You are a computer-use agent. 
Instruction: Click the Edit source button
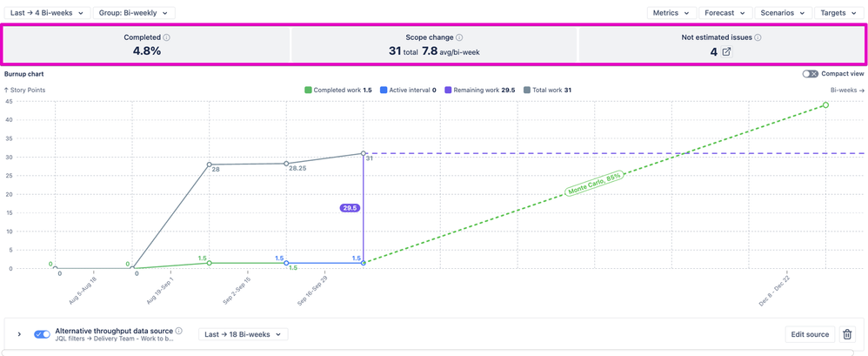809,334
